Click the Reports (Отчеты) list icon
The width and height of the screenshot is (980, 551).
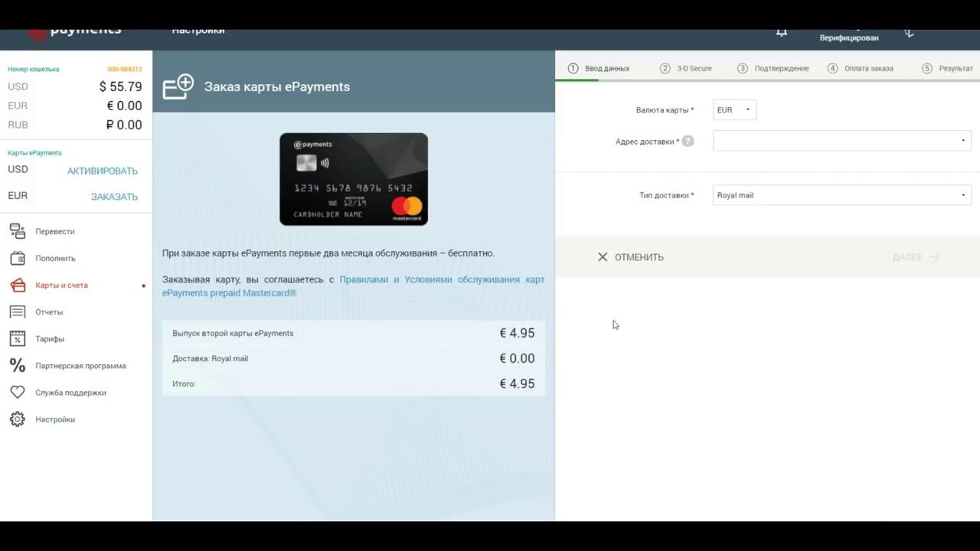pyautogui.click(x=17, y=311)
